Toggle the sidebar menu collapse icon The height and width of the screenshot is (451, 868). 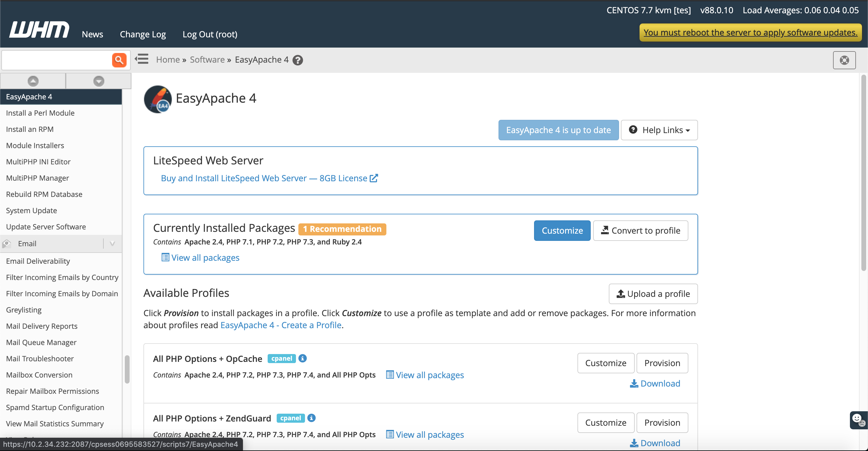tap(142, 59)
